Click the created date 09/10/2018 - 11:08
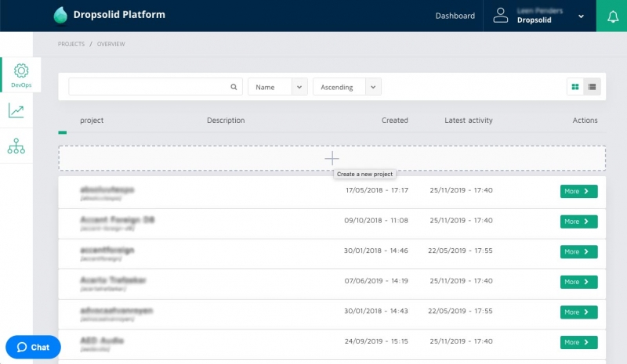The width and height of the screenshot is (627, 364). 376,221
